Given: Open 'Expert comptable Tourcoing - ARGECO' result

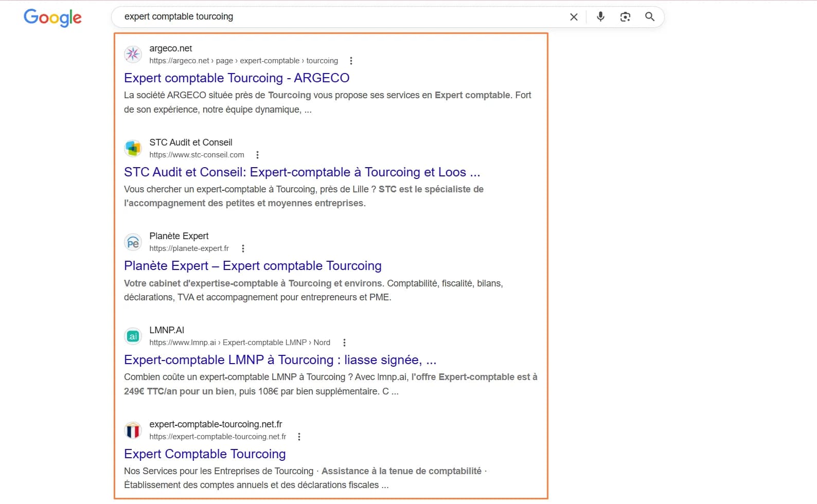Looking at the screenshot, I should pos(237,78).
